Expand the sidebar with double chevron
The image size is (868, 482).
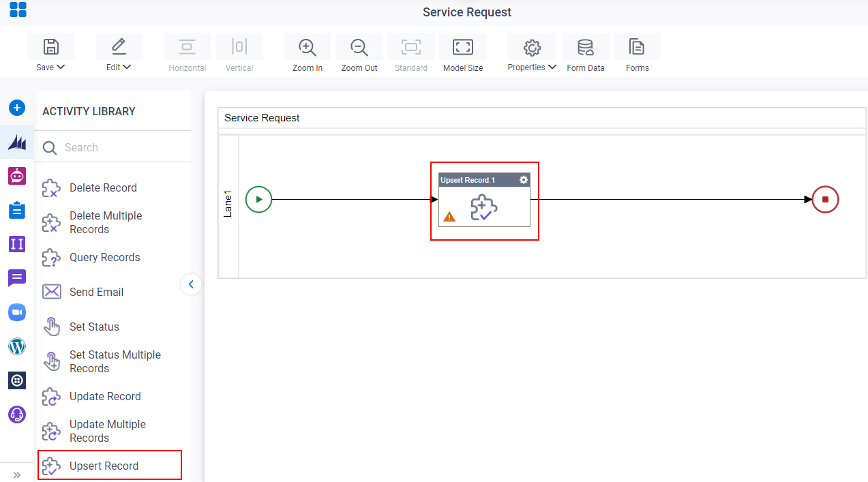pyautogui.click(x=17, y=475)
